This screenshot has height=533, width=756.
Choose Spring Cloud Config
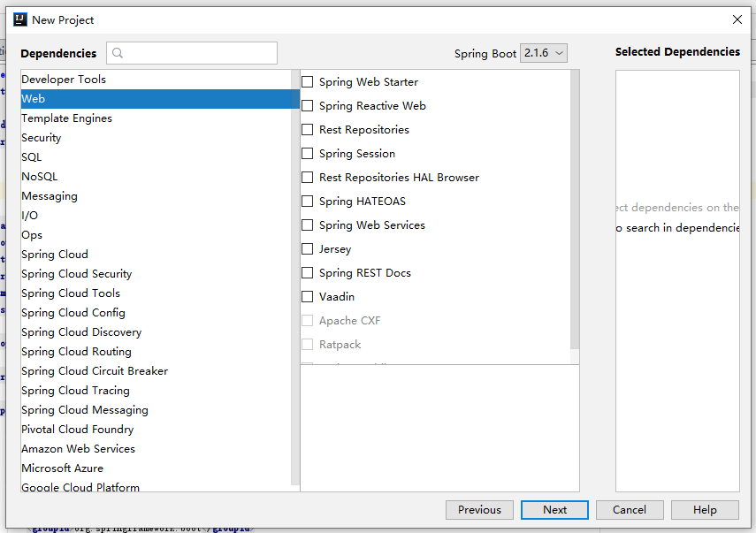[x=156, y=313]
